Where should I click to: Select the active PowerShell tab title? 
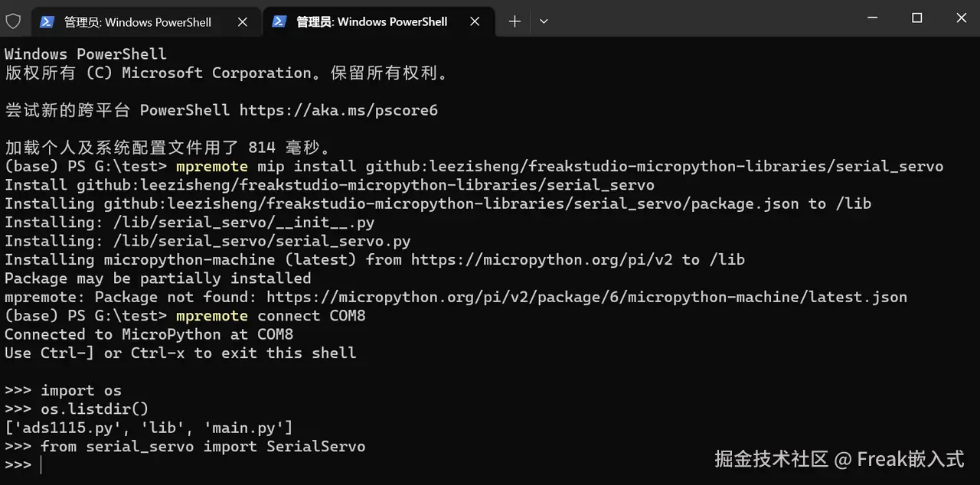(371, 22)
